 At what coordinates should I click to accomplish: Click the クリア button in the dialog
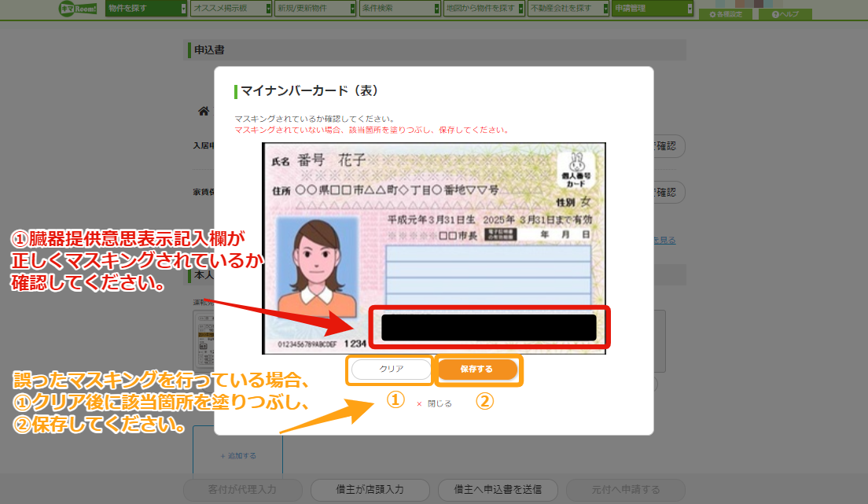point(391,370)
